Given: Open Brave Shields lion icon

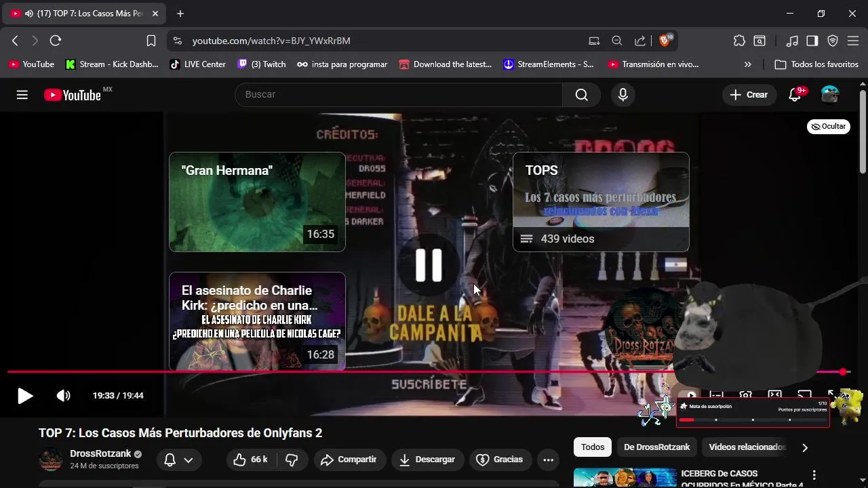Looking at the screenshot, I should [665, 41].
